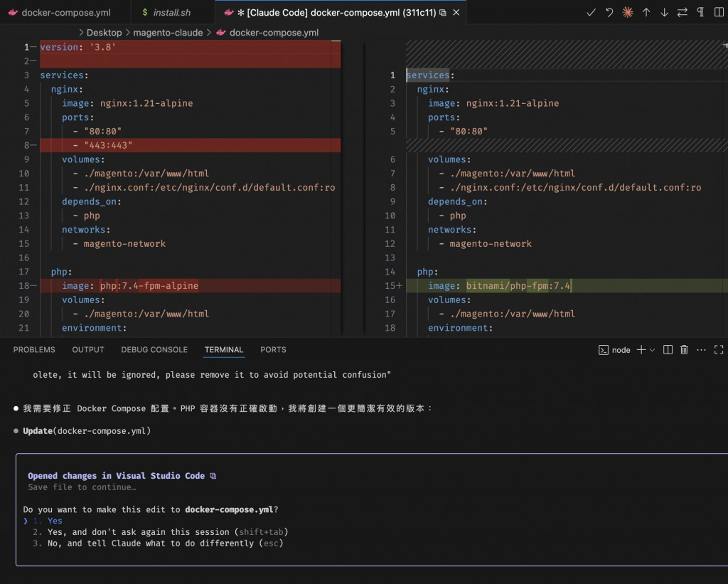This screenshot has width=728, height=584.
Task: Open the install.sh tab
Action: pos(172,13)
